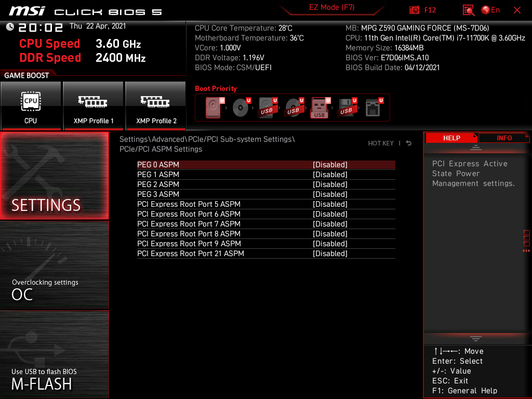Open the OC overclocking settings section
This screenshot has width=532, height=399.
click(54, 265)
